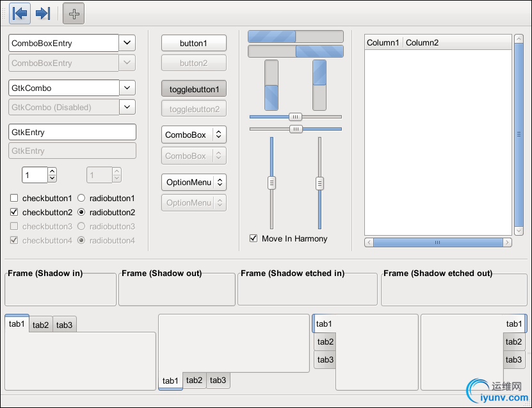The height and width of the screenshot is (408, 532).
Task: Open the ComboBoxEntry dropdown arrow
Action: coord(127,43)
